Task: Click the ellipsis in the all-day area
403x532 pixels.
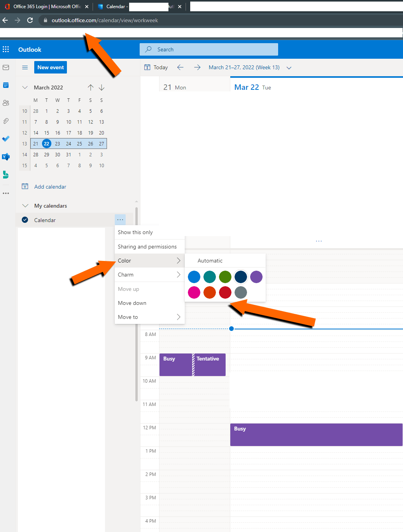Action: click(x=319, y=241)
